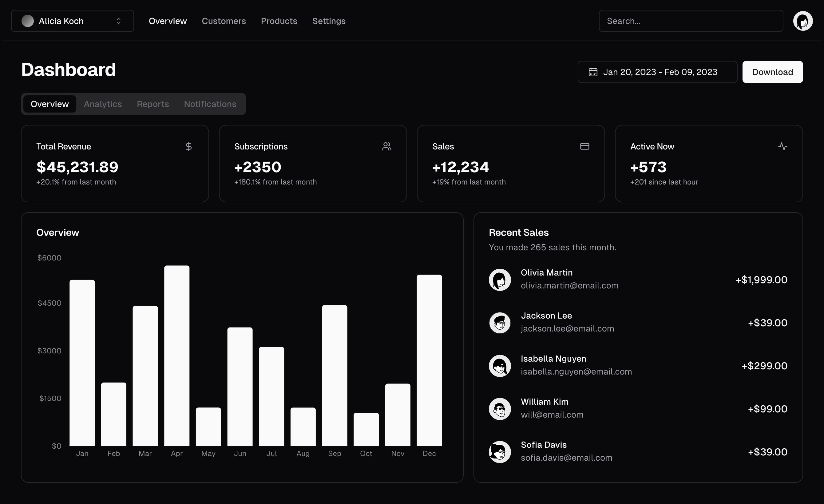Click the Subscriptions people icon
This screenshot has height=504, width=824.
point(387,145)
